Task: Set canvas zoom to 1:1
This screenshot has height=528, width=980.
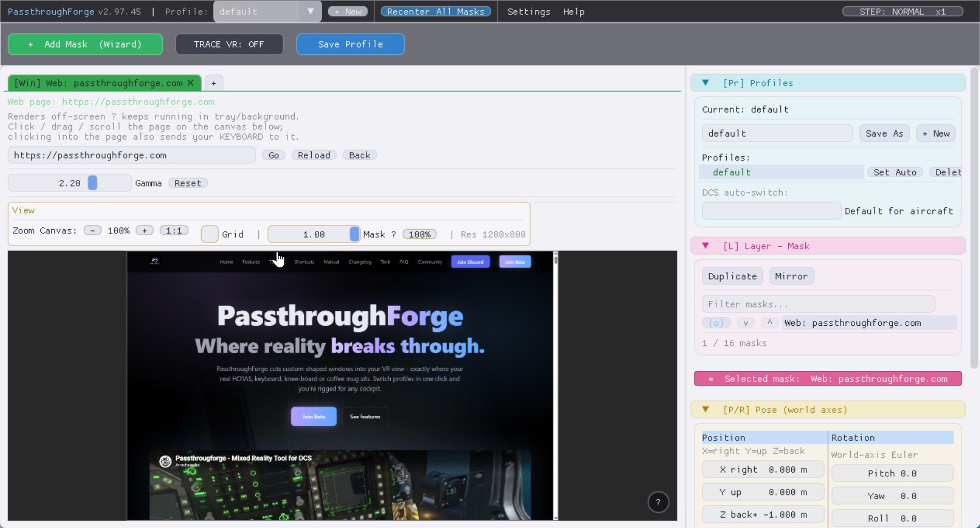Action: pyautogui.click(x=174, y=231)
